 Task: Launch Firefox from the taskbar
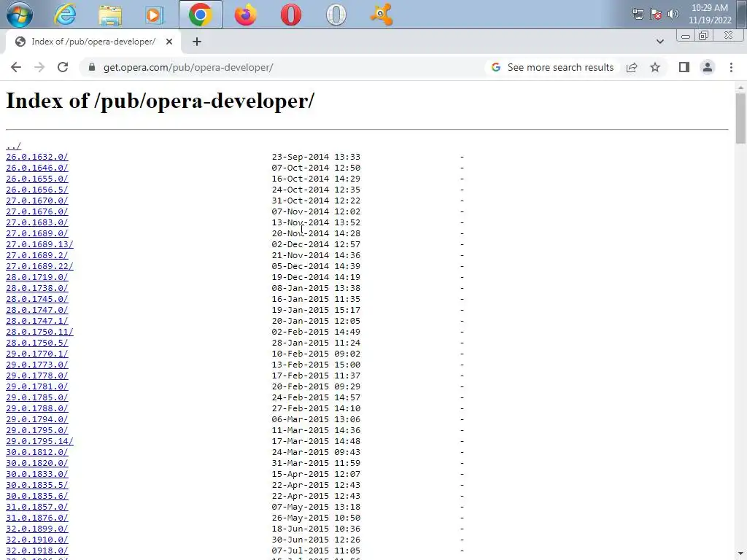(245, 15)
